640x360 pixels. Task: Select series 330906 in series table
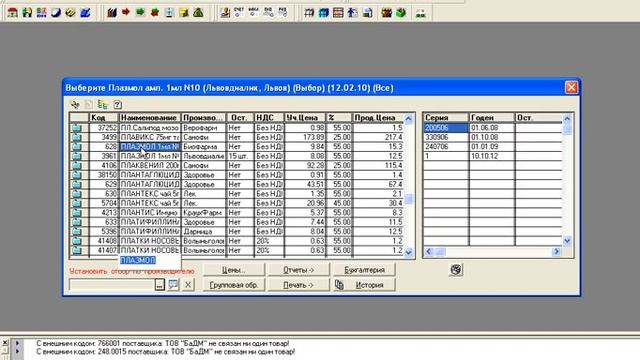click(x=446, y=137)
